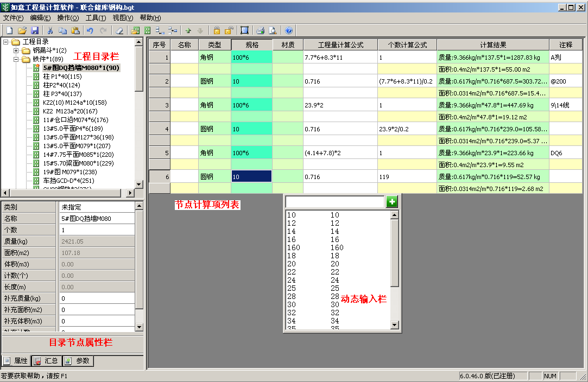Print using the printer toolbar icon
588x382 pixels.
point(261,30)
